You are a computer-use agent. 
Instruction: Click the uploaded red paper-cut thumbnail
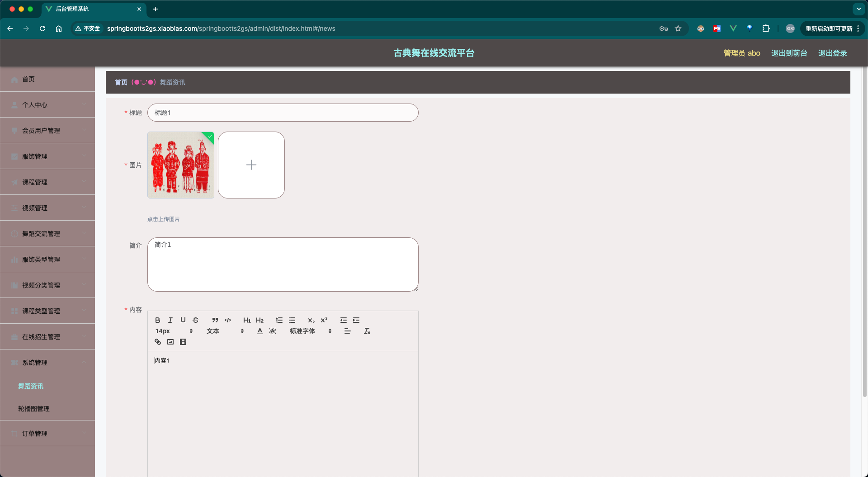click(181, 165)
